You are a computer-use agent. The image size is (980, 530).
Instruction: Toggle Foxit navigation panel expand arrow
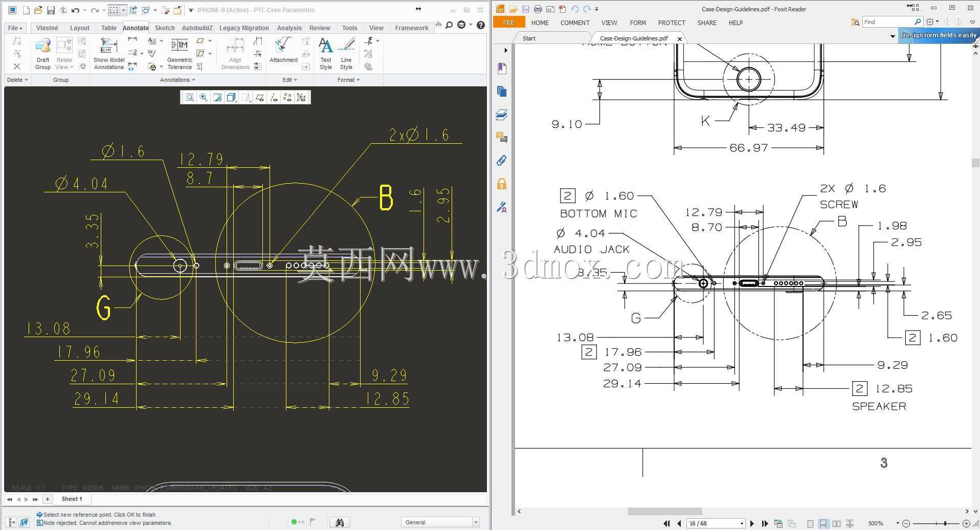click(506, 50)
